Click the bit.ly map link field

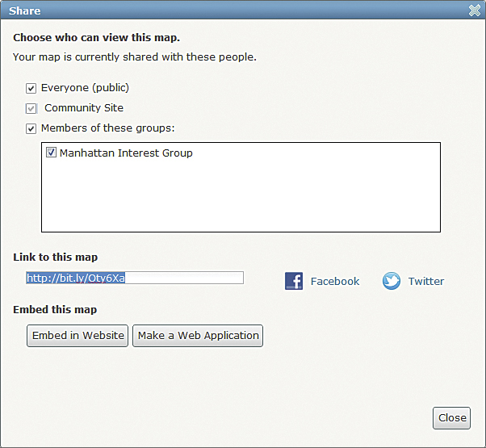pyautogui.click(x=134, y=278)
